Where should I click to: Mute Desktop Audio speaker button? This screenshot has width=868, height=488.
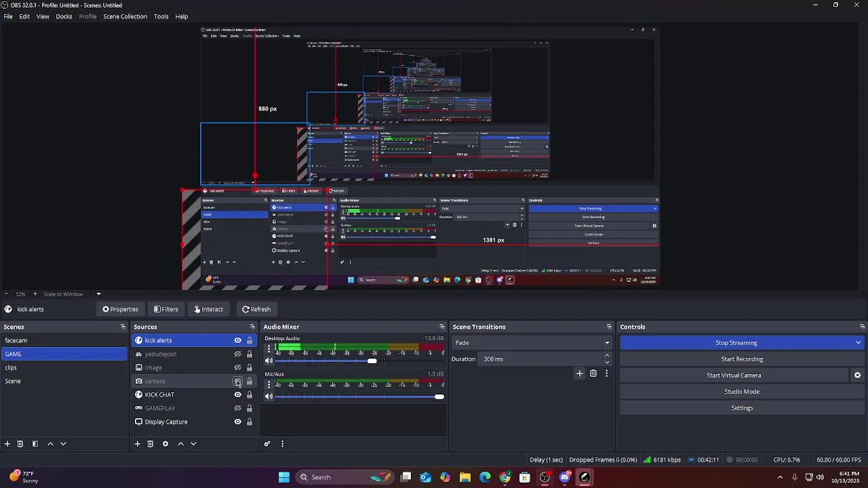click(x=269, y=361)
